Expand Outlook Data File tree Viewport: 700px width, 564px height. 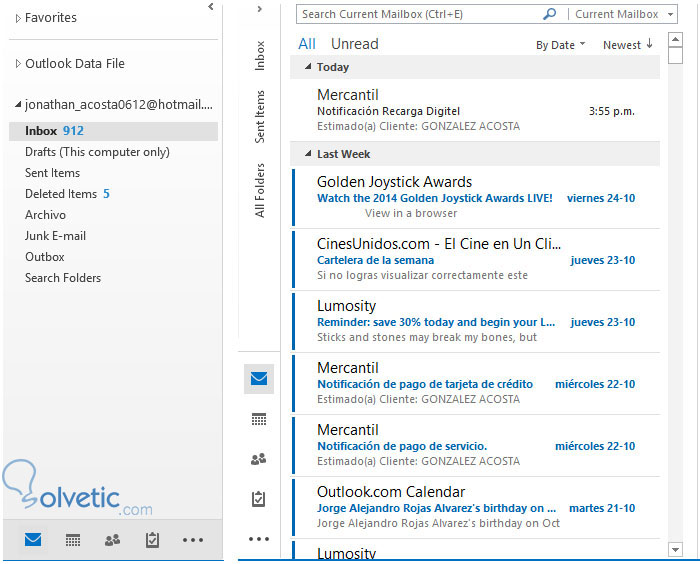[x=18, y=63]
